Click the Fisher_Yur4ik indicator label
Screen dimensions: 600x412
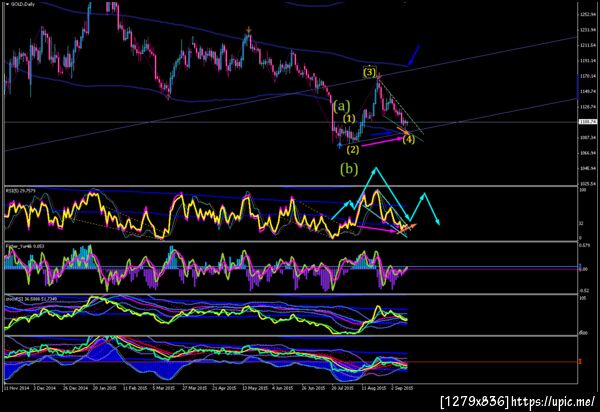coord(25,246)
